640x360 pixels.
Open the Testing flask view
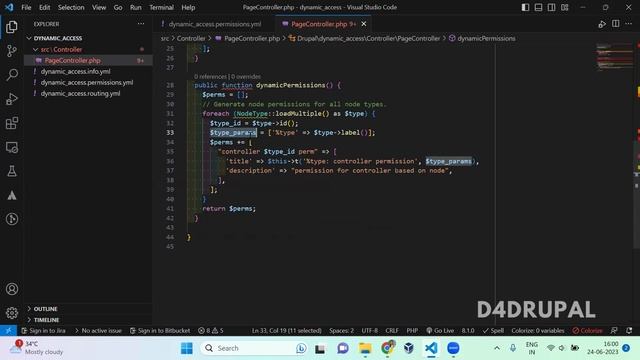[x=12, y=171]
